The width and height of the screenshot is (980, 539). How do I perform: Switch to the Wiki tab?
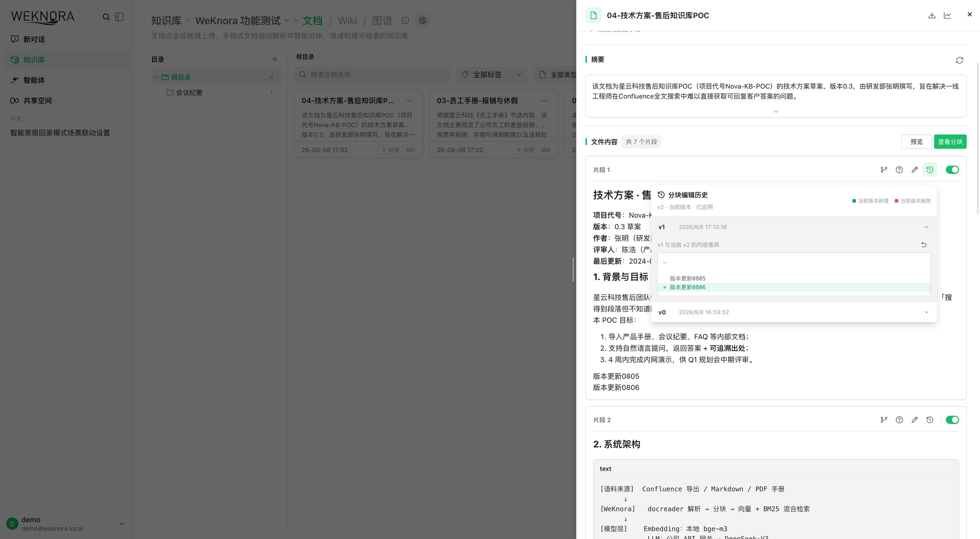[347, 21]
